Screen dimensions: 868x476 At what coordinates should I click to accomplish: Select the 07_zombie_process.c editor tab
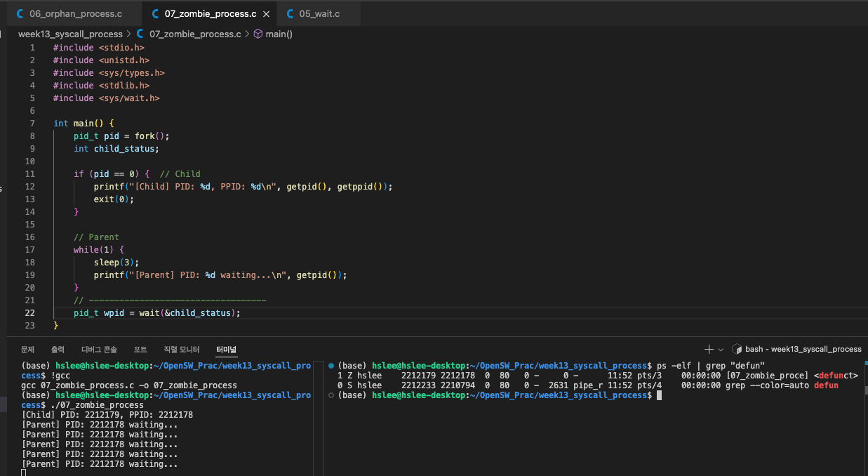(210, 13)
